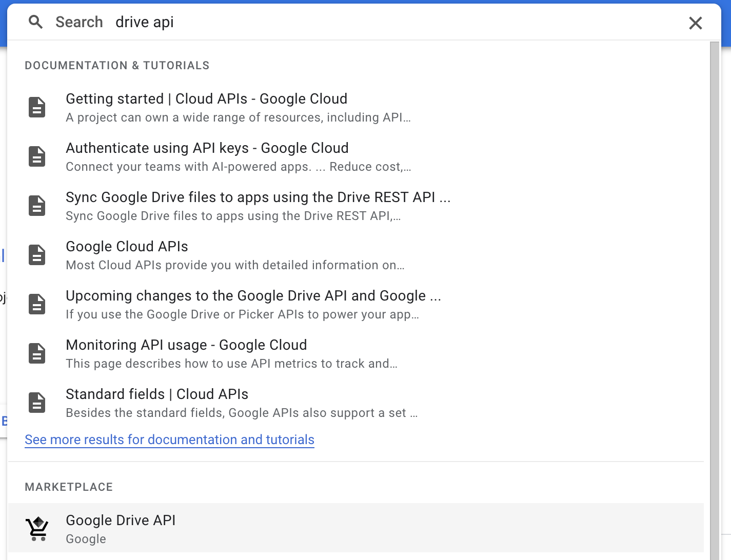Viewport: 731px width, 560px height.
Task: Click snippet 'A project can own a wide range of resources'
Action: 238,117
